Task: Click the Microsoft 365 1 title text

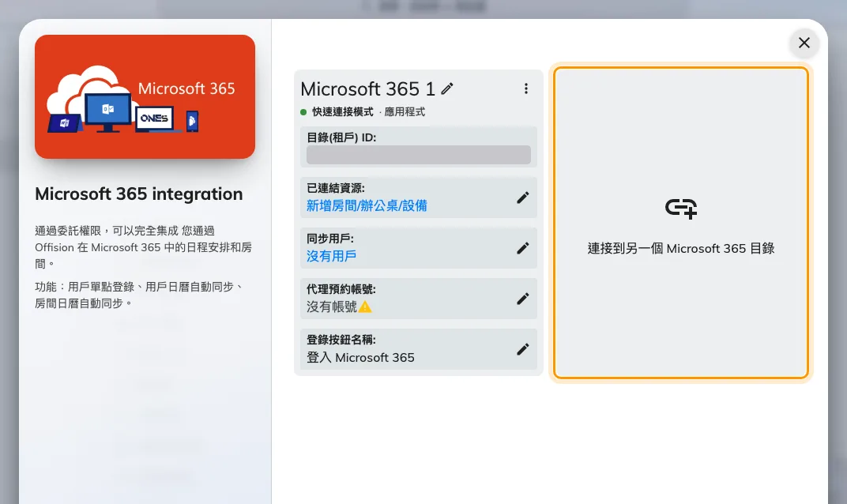Action: (x=368, y=88)
